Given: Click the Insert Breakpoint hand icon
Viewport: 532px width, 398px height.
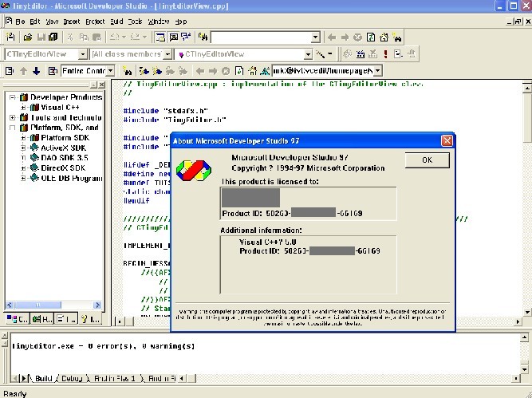Looking at the screenshot, I should [x=412, y=54].
